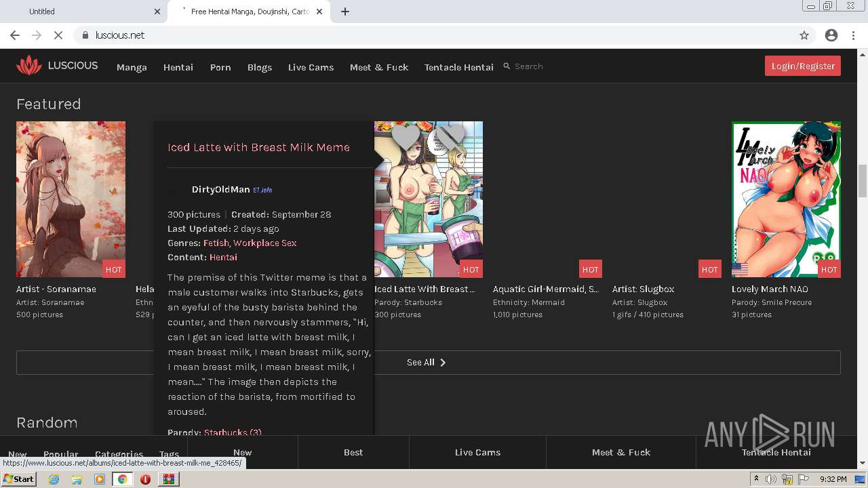Open Artist - Soranamae album thumbnail
Image resolution: width=868 pixels, height=488 pixels.
tap(71, 199)
